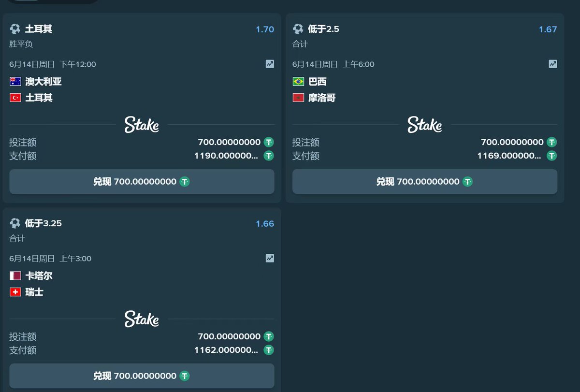This screenshot has height=392, width=580.
Task: Cash out the Brazil vs Morocco bet
Action: point(425,182)
